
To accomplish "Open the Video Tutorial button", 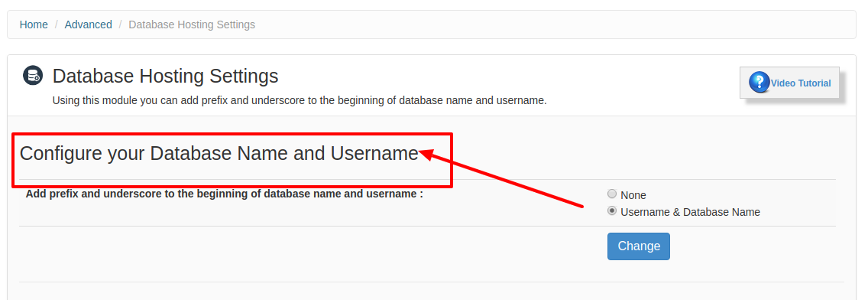I will pos(789,83).
